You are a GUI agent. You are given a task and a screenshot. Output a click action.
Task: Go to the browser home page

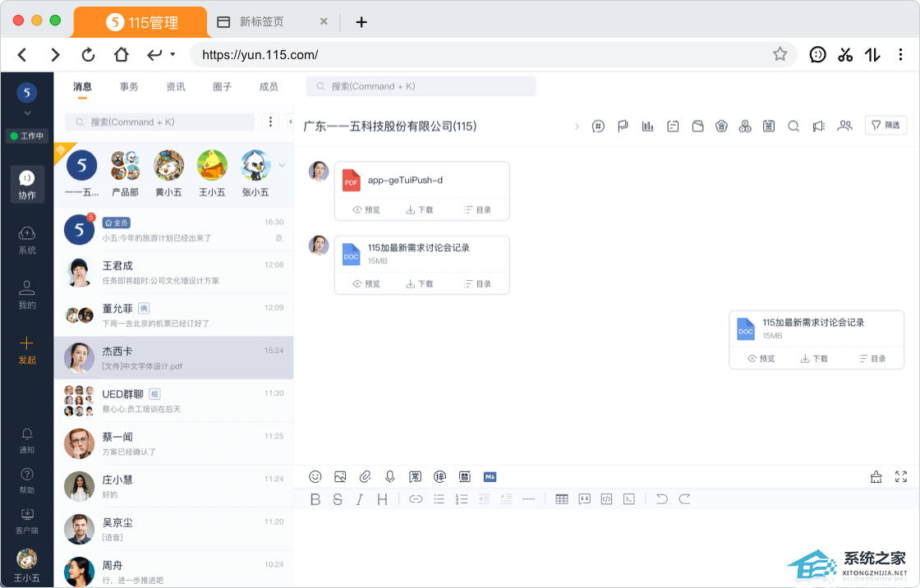tap(122, 54)
